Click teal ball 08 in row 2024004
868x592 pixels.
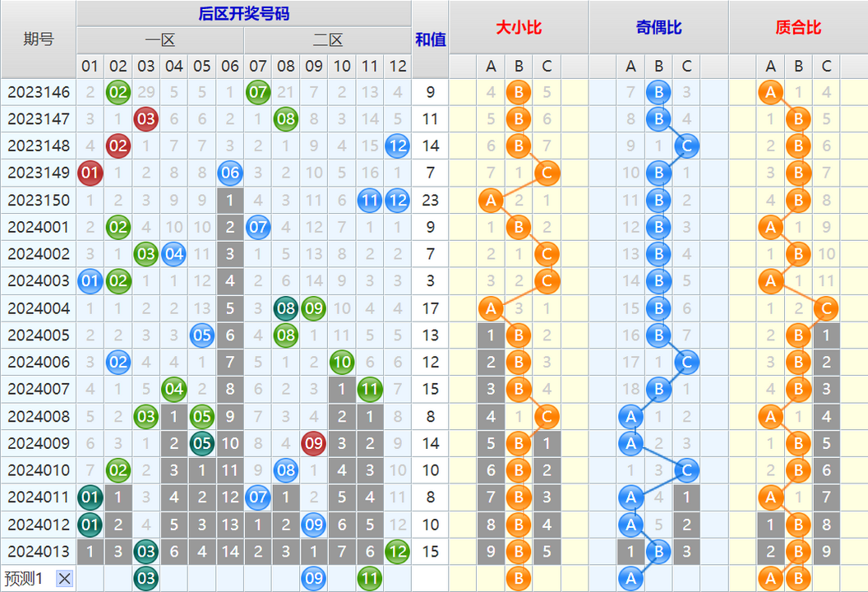286,308
